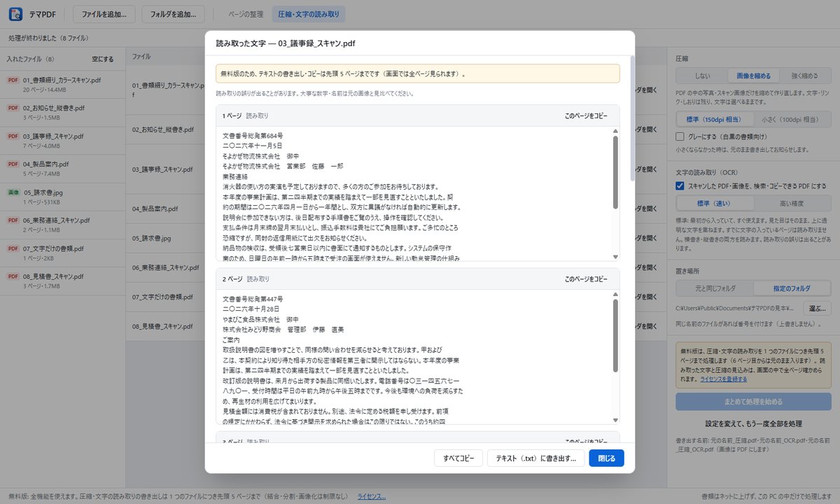The width and height of the screenshot is (840, 504).
Task: Choose 指定のフォルダ as output location
Action: pyautogui.click(x=792, y=288)
